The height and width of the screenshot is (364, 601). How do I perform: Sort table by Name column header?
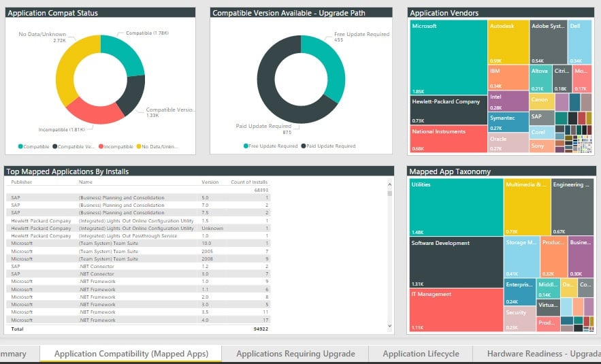tap(86, 182)
